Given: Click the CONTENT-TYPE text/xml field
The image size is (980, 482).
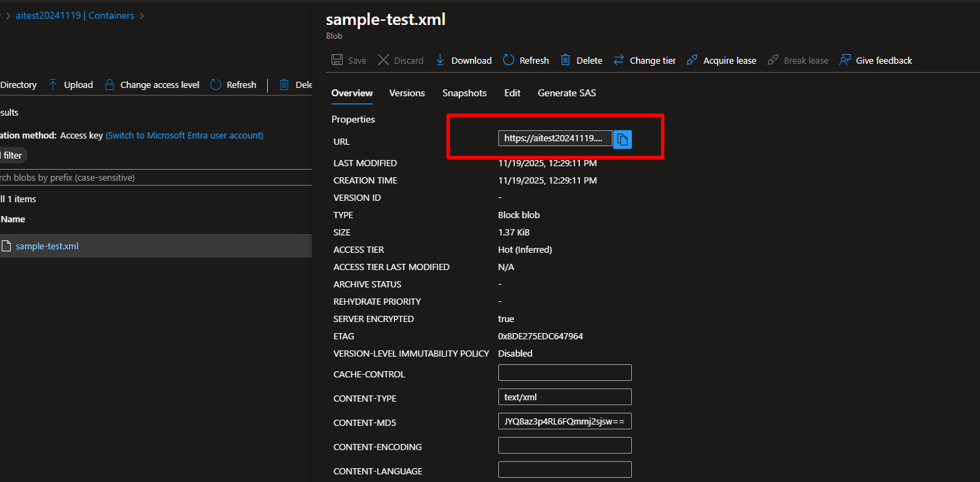Looking at the screenshot, I should tap(565, 398).
